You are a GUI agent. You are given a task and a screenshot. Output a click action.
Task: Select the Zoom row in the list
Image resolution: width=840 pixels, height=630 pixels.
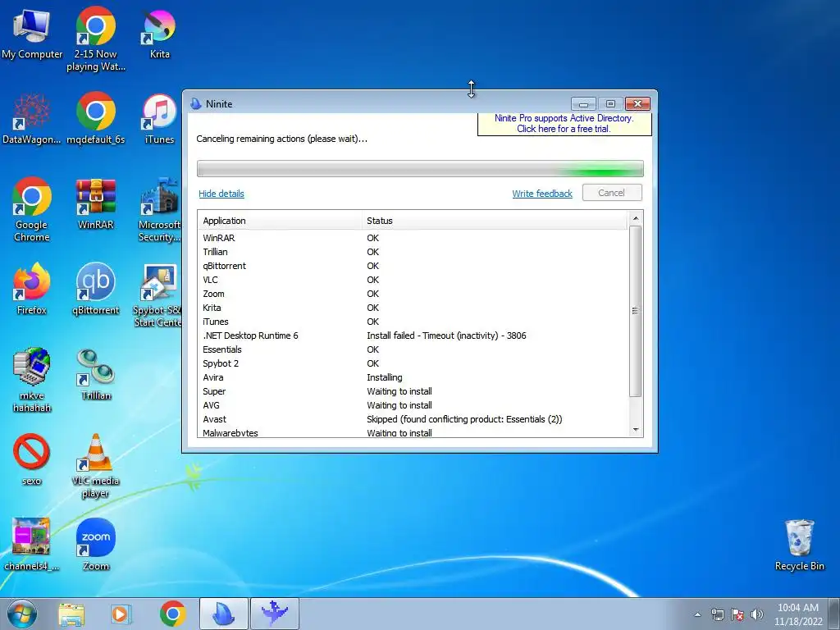pyautogui.click(x=413, y=294)
